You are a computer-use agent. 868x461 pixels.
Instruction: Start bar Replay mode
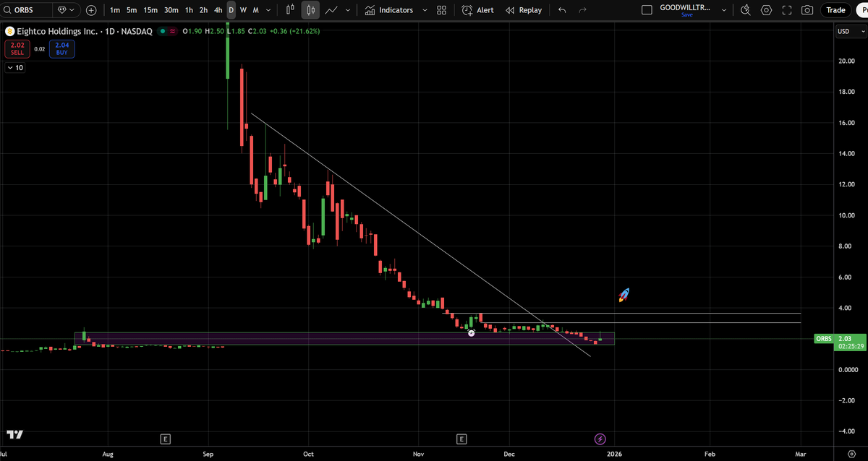click(524, 10)
